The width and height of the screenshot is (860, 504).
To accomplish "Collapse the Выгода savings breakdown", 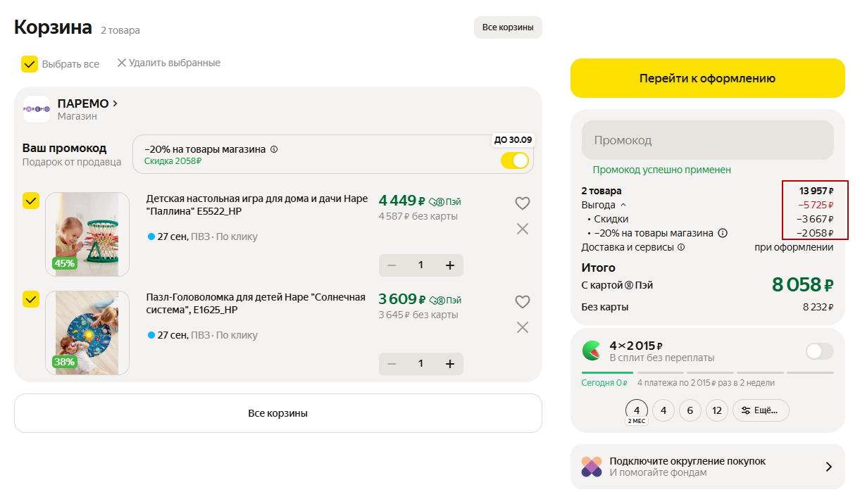I will [x=623, y=206].
